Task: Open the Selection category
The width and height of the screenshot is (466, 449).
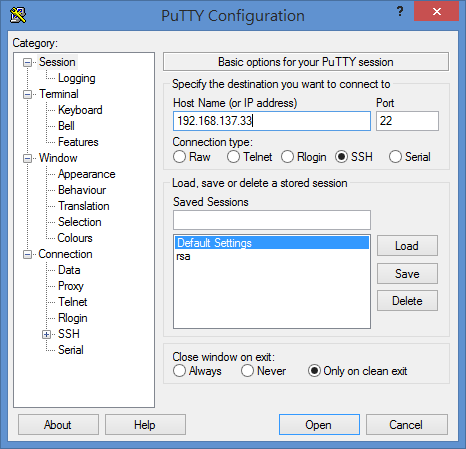Action: pyautogui.click(x=80, y=222)
